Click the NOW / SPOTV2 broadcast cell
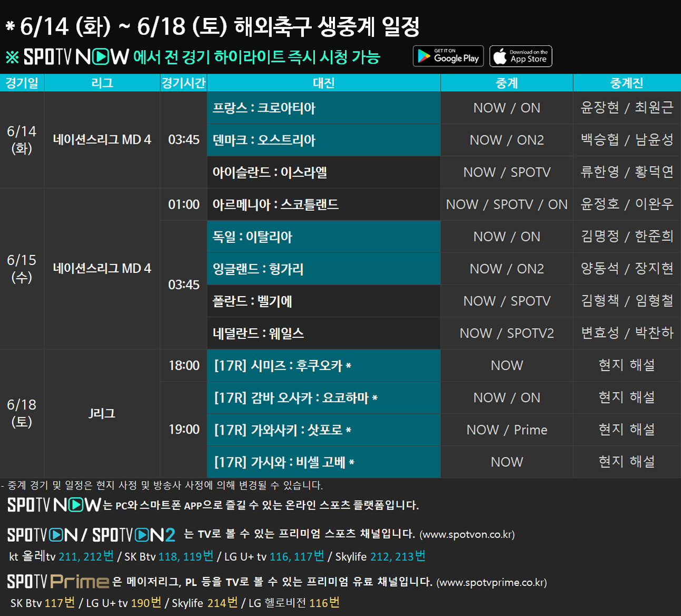Image resolution: width=681 pixels, height=616 pixels. tap(507, 333)
